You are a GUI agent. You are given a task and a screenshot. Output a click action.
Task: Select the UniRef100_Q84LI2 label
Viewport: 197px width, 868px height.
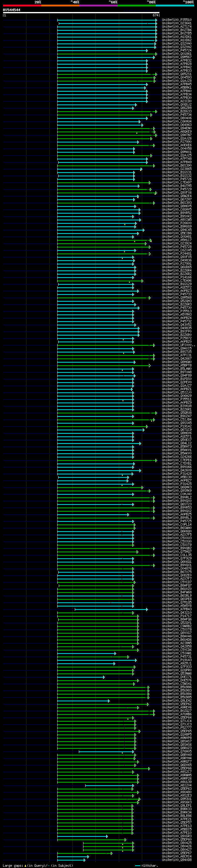(x=177, y=443)
